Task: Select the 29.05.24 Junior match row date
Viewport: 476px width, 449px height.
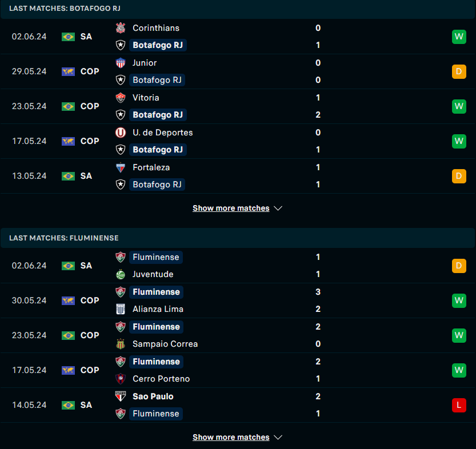Action: point(29,71)
